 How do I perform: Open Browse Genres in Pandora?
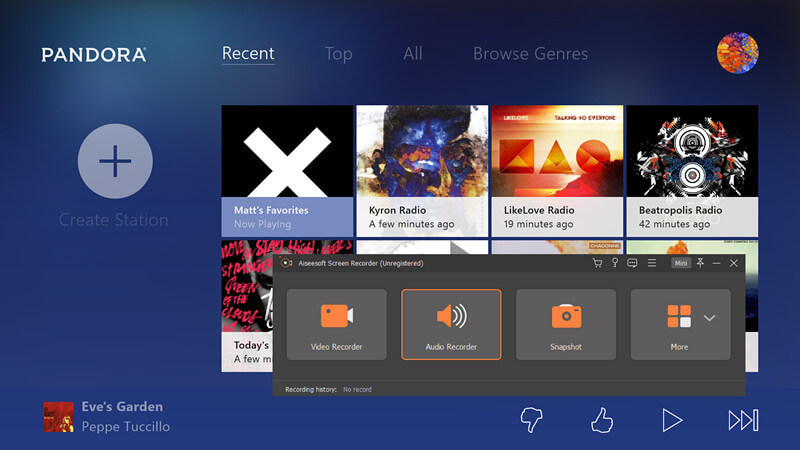tap(530, 54)
